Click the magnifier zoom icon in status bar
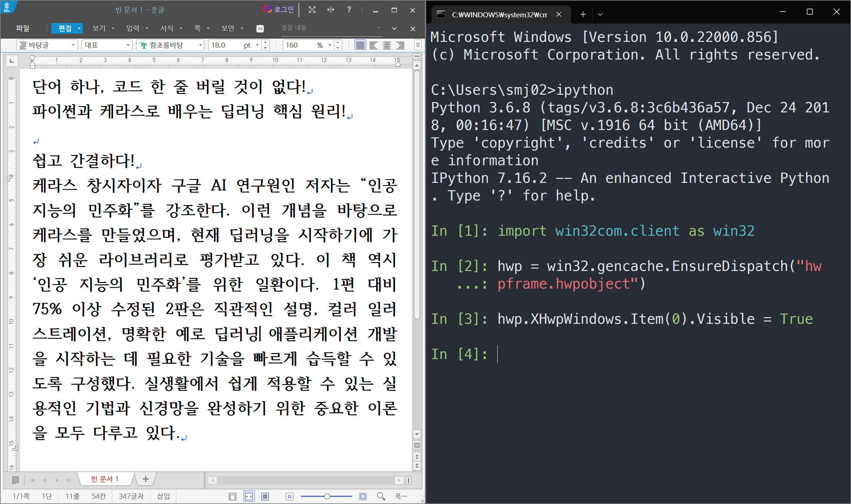The image size is (851, 504). pos(381,496)
